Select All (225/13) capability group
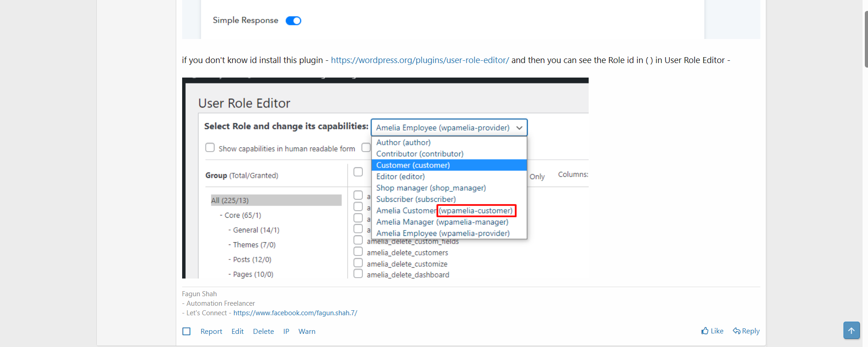This screenshot has width=868, height=347. click(x=276, y=200)
